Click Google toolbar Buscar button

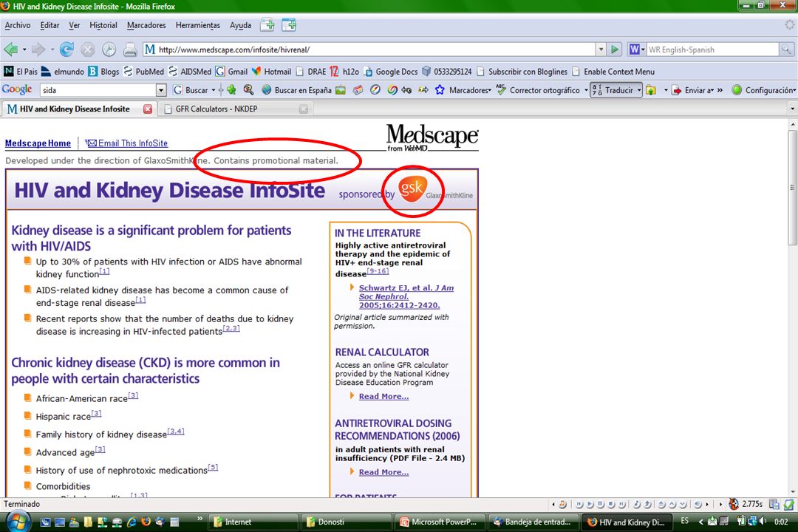pos(191,90)
